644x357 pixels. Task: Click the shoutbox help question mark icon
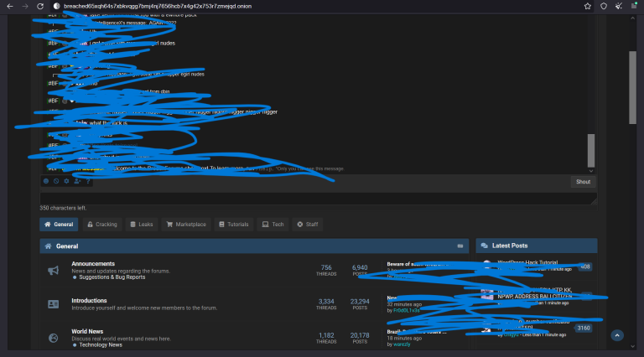(87, 180)
